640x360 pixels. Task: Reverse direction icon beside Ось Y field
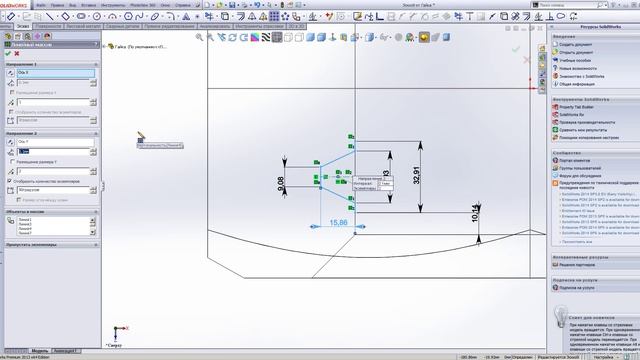pos(11,142)
